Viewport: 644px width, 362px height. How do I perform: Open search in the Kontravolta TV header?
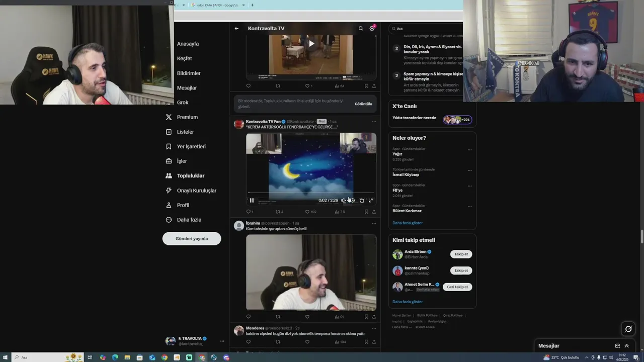point(361,29)
